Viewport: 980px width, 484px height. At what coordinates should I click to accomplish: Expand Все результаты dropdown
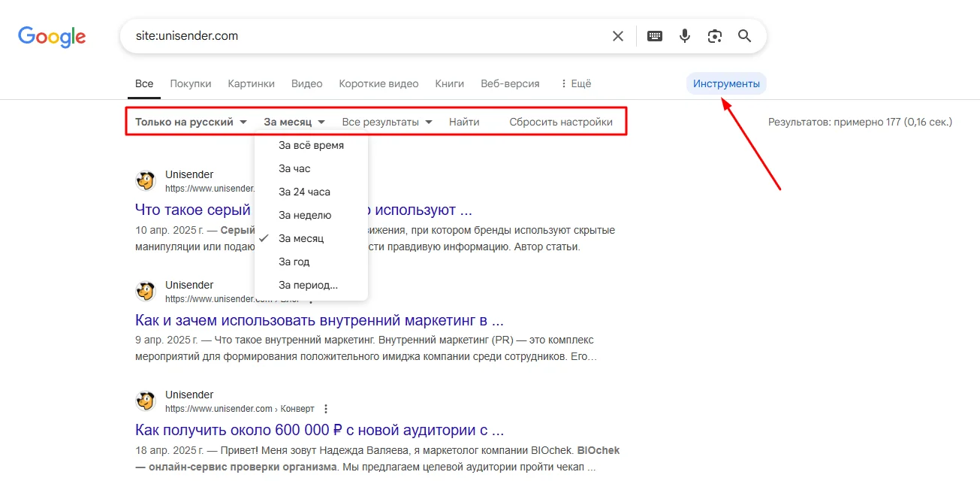387,122
